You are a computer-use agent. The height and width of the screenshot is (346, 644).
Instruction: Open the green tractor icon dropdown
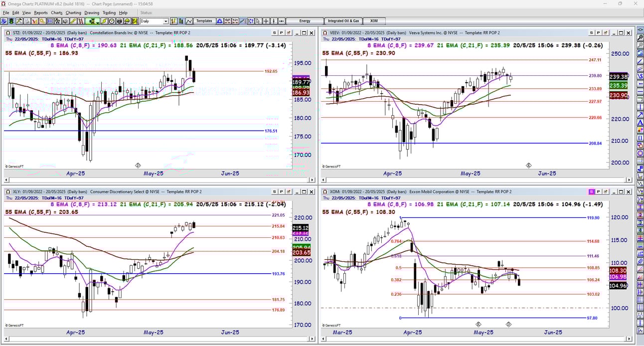98,22
